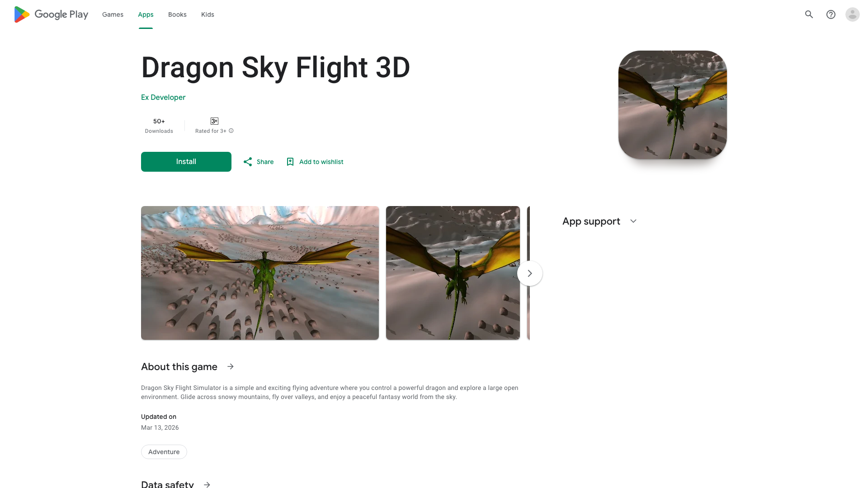Advance screenshots with the next chevron
Screen dimensions: 868x488
(530, 273)
